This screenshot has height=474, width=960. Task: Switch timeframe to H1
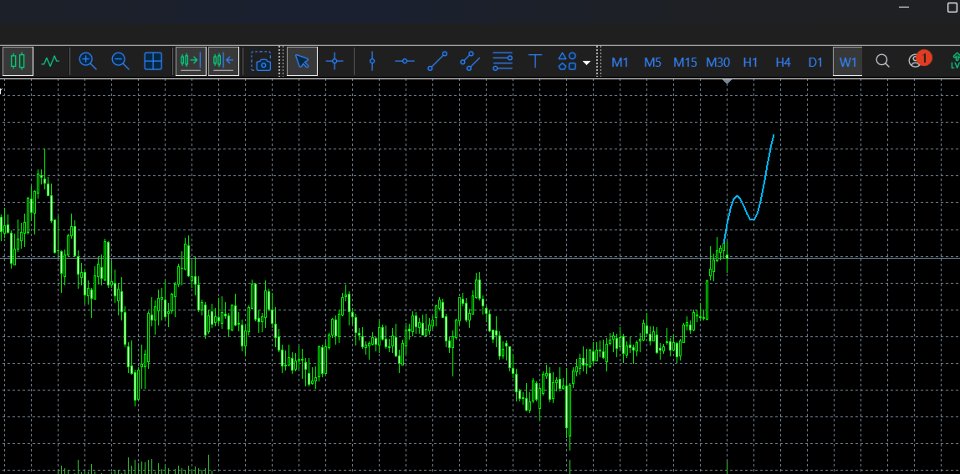(750, 62)
